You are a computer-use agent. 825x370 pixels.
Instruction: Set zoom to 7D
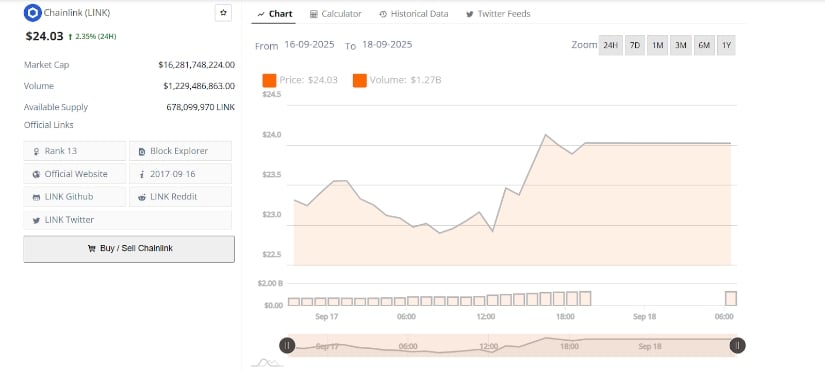click(x=635, y=45)
